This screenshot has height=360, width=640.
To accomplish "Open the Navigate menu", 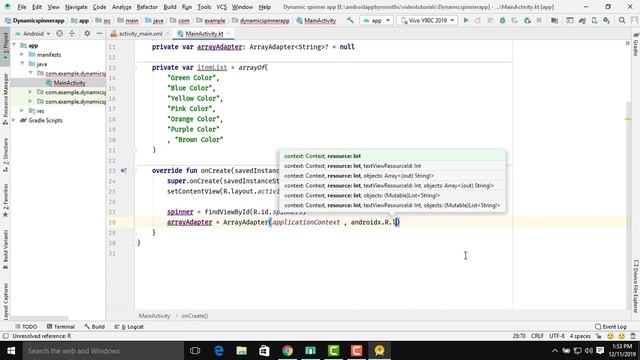I will tap(76, 7).
